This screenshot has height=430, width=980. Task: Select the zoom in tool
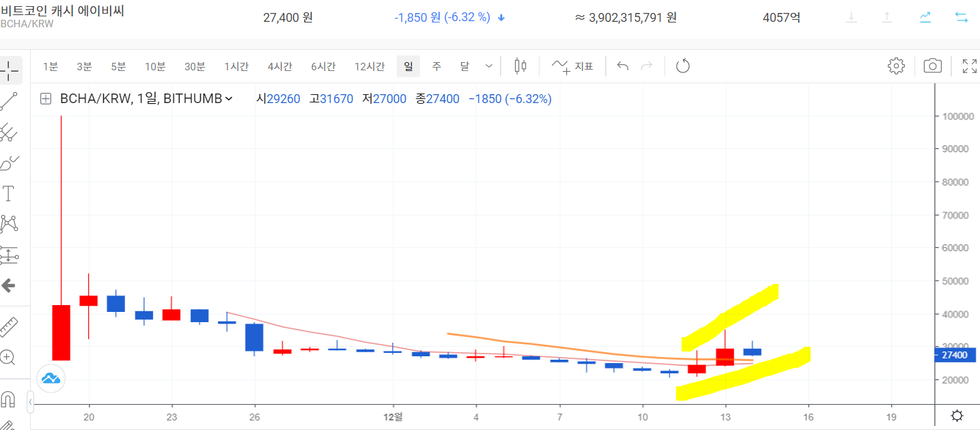tap(10, 357)
